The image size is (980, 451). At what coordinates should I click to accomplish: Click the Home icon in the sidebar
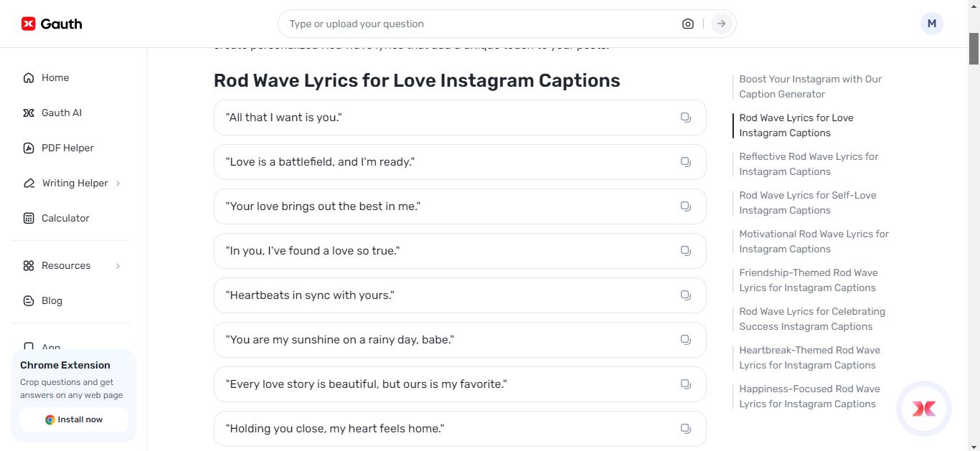[x=29, y=77]
